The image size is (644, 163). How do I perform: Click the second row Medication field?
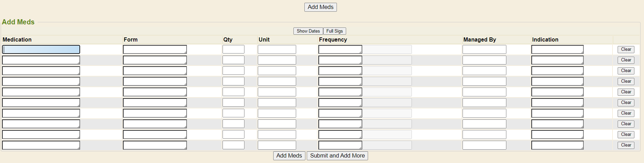(x=41, y=60)
